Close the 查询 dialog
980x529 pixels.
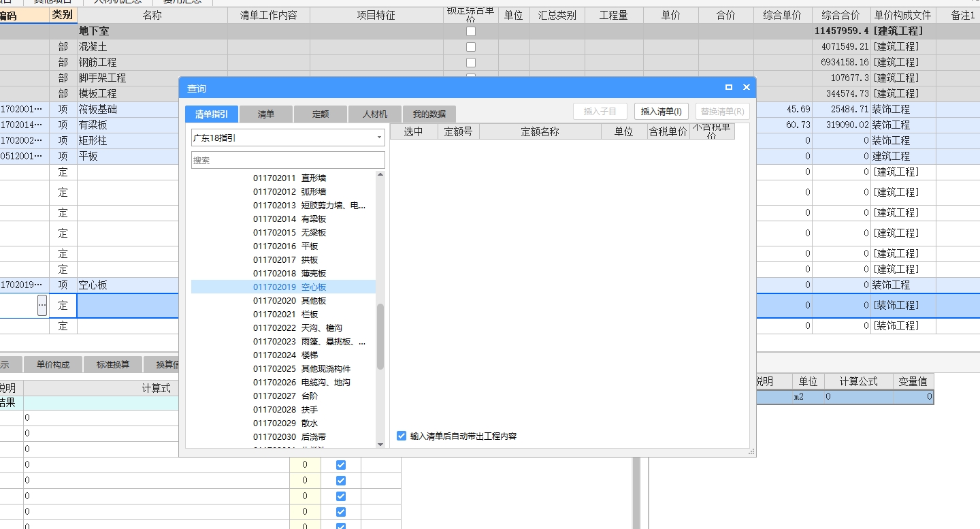(747, 88)
